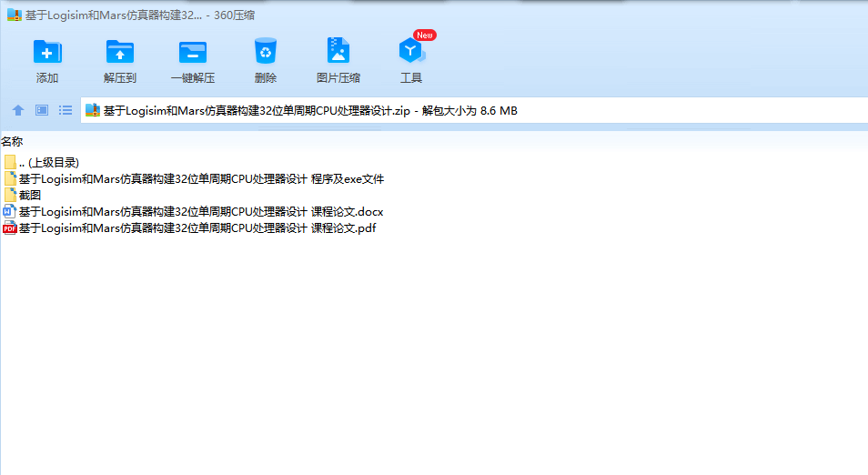Click the PDF icon of pdf file
This screenshot has height=475, width=868.
[9, 228]
